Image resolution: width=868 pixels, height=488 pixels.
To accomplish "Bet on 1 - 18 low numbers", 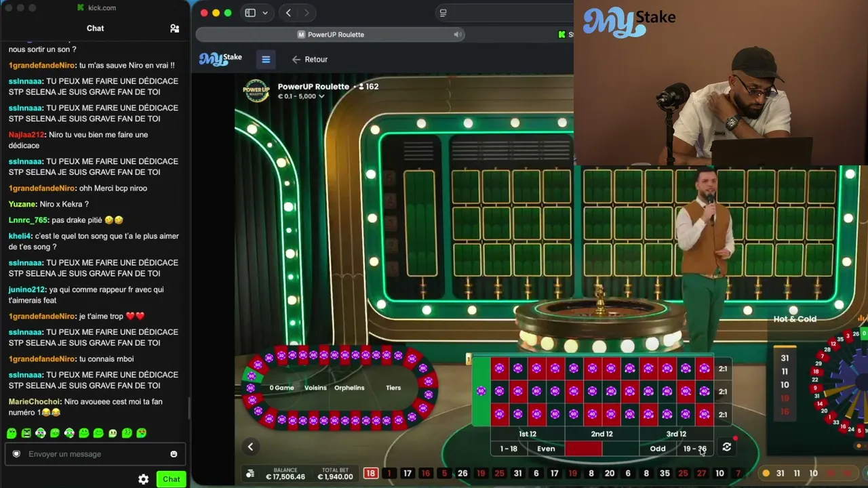I will [x=509, y=449].
